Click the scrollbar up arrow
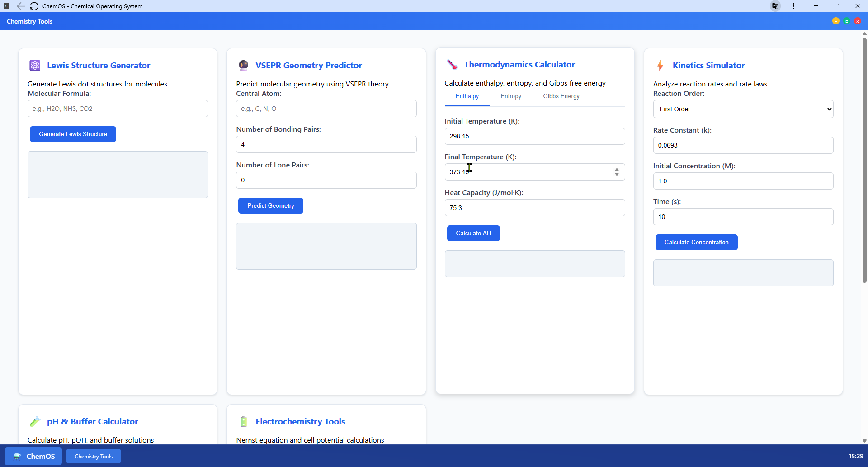Viewport: 868px width, 467px height. pos(864,33)
